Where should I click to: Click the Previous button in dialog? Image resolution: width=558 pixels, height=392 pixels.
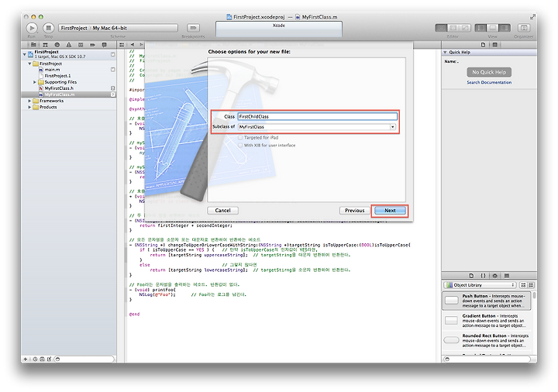click(x=354, y=211)
